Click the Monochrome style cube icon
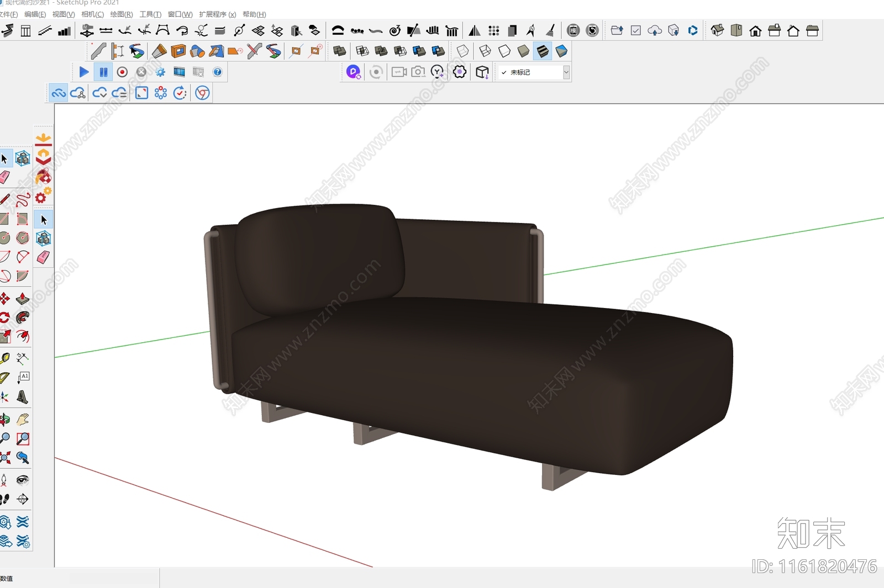The image size is (884, 588). click(x=561, y=51)
